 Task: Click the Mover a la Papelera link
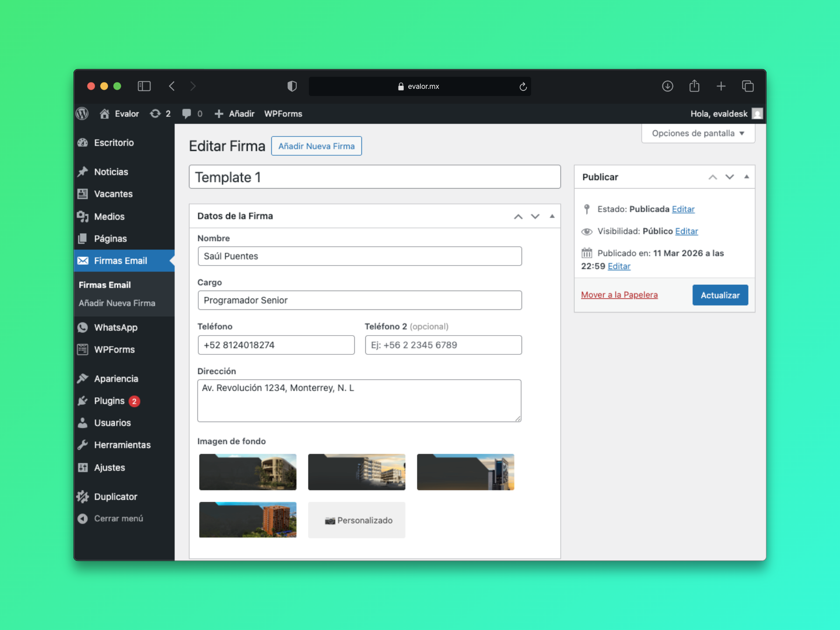(619, 295)
